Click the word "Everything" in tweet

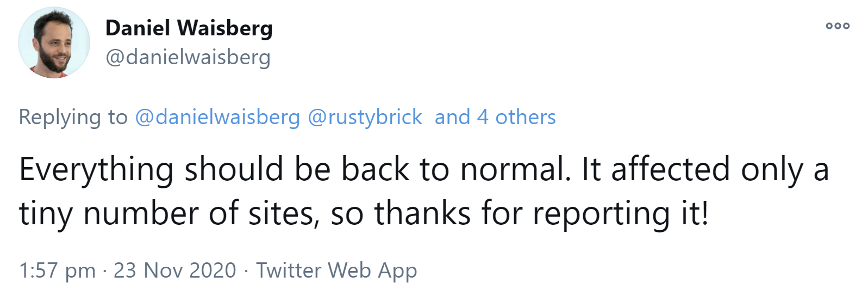click(x=96, y=169)
